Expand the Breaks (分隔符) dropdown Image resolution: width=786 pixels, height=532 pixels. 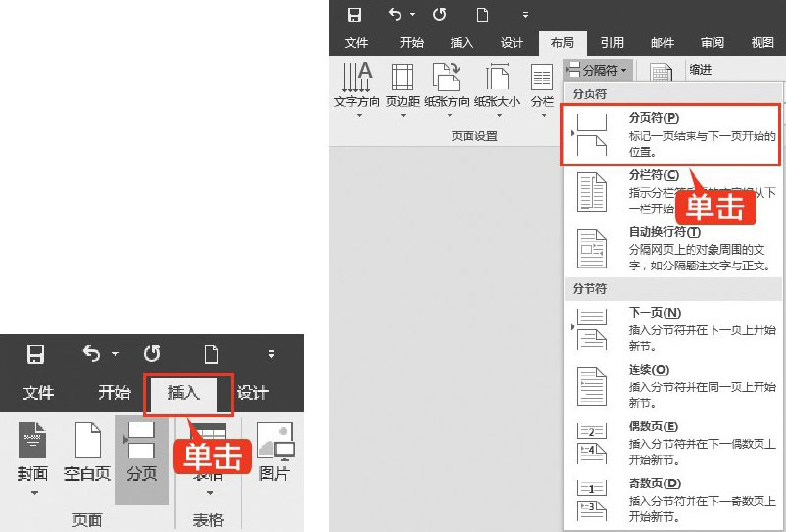coord(597,70)
